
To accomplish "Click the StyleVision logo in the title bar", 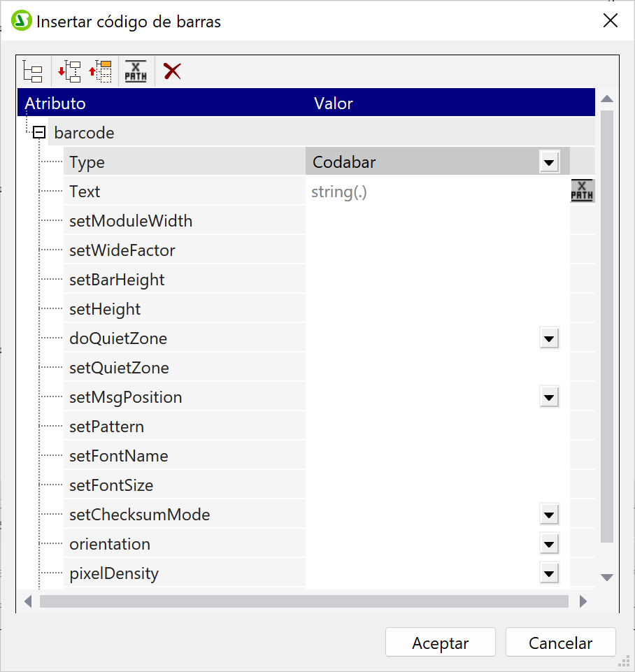I will click(x=22, y=20).
